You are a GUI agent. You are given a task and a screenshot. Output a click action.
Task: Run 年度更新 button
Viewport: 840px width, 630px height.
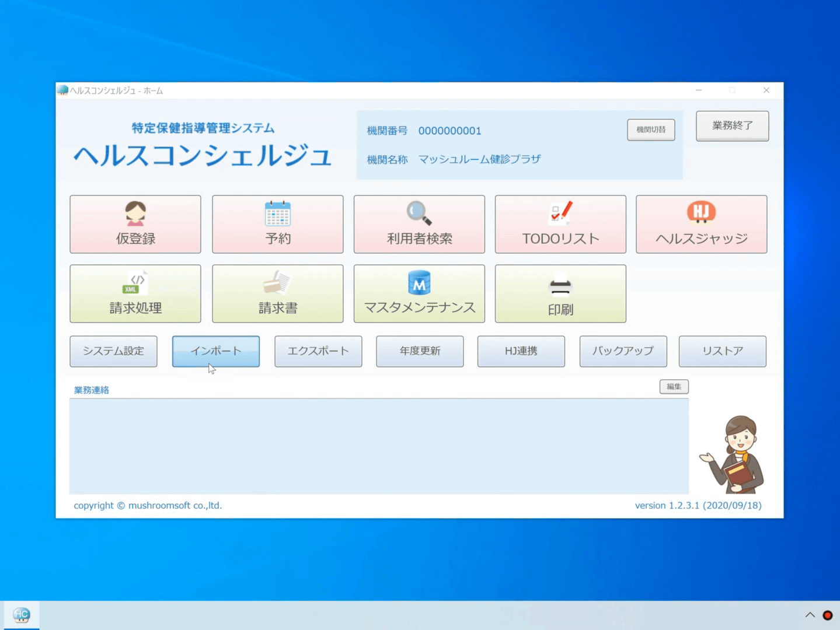(x=420, y=351)
